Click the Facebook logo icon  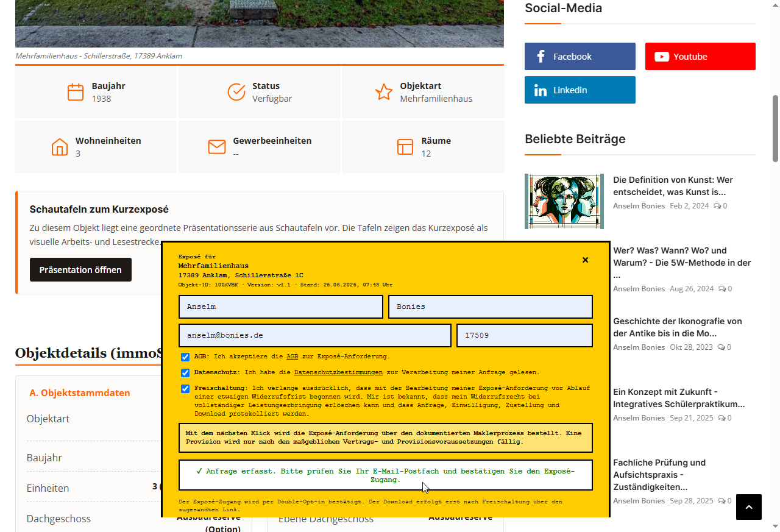click(541, 57)
